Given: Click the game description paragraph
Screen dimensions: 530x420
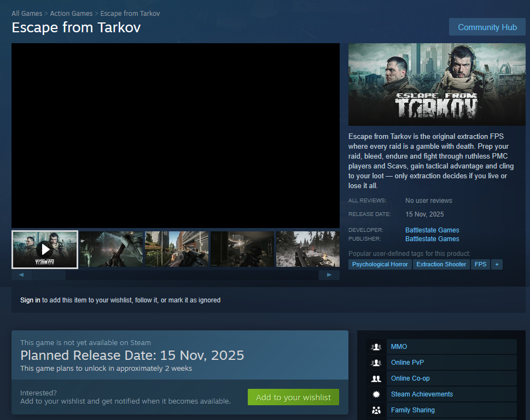Looking at the screenshot, I should (431, 161).
